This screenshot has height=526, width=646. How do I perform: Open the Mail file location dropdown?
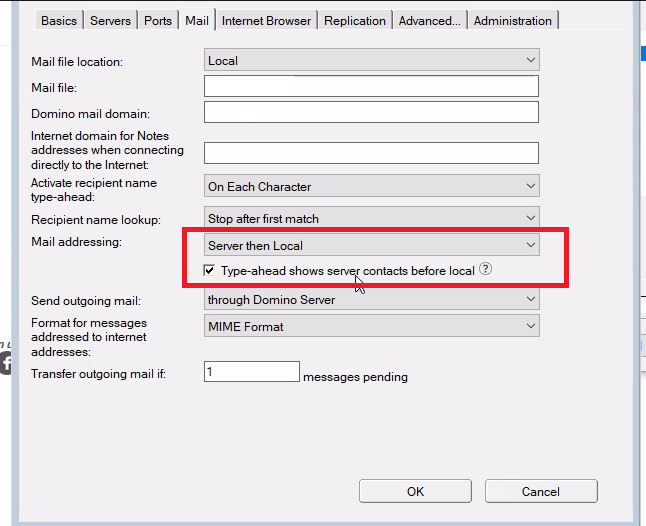pyautogui.click(x=371, y=61)
